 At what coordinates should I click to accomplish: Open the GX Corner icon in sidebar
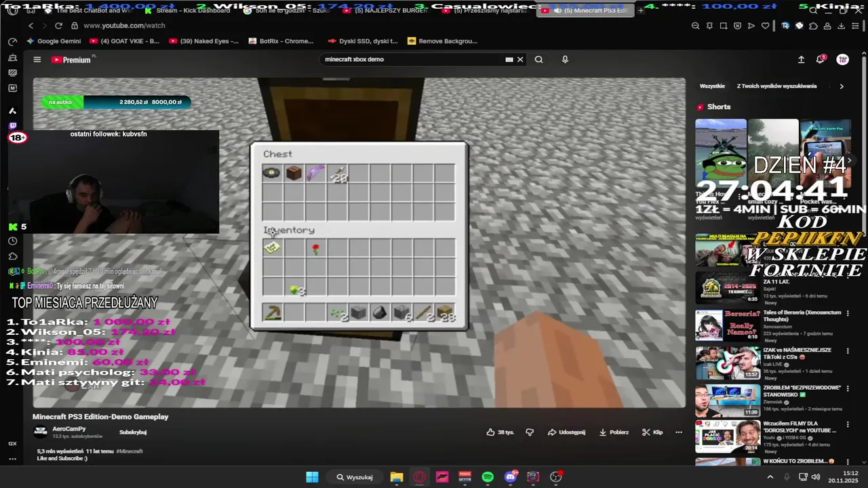point(13,443)
